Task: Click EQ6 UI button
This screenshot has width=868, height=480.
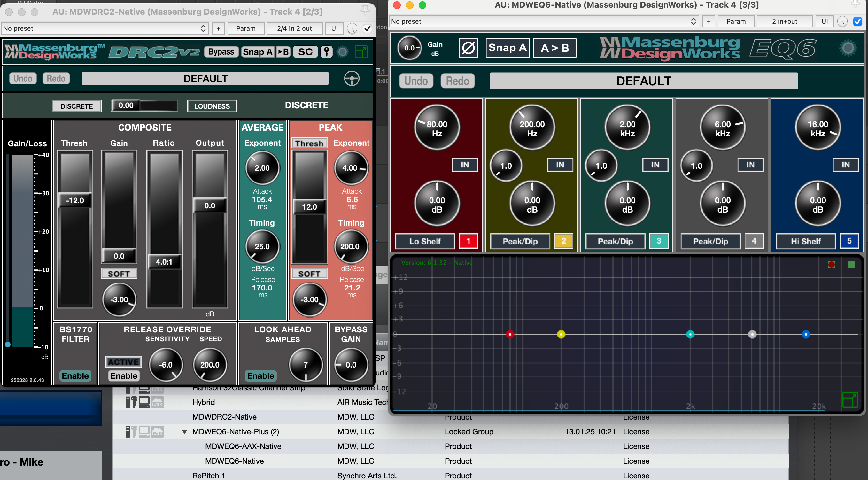Action: (824, 21)
